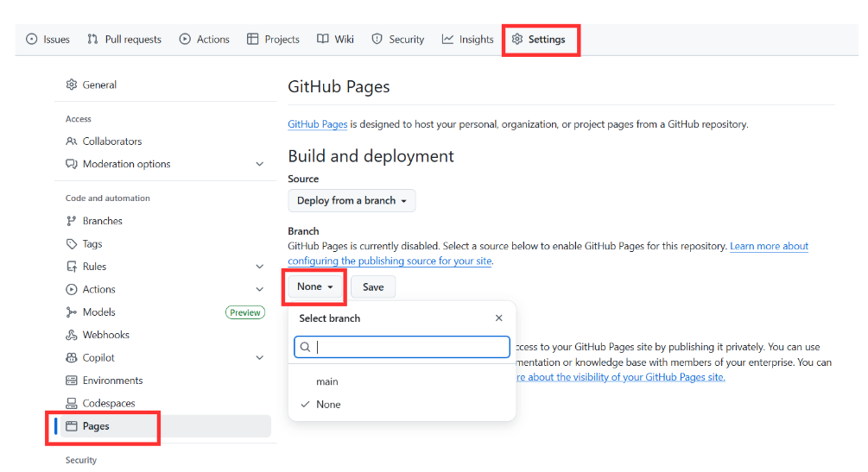Screen dimensions: 868x472
Task: Open the visibility of your GitHub Pages site link
Action: 620,377
